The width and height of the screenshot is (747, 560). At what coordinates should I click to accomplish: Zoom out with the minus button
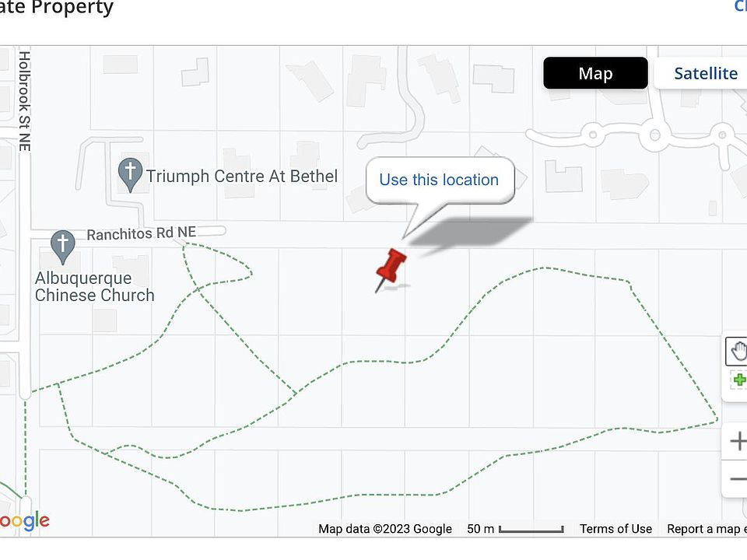[x=738, y=478]
